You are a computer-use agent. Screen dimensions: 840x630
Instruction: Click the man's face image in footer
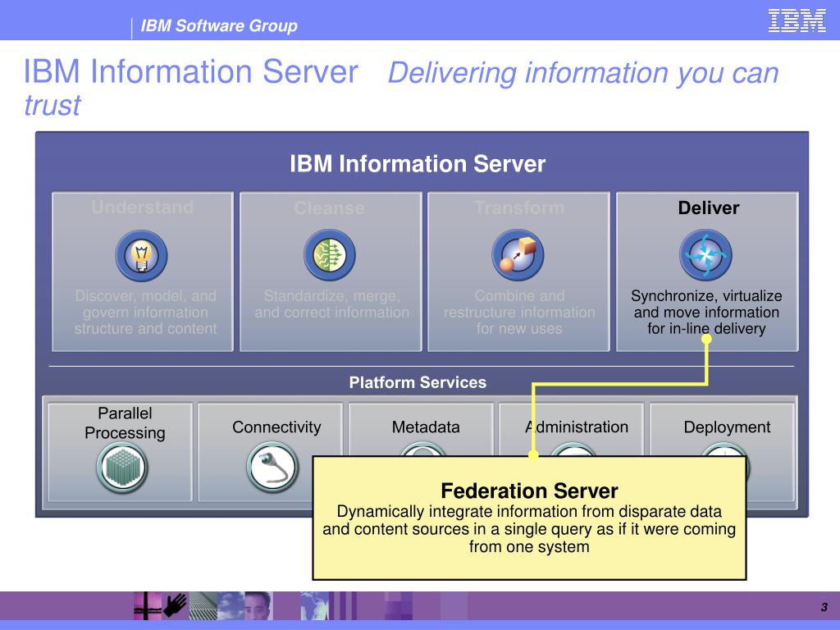point(258,606)
